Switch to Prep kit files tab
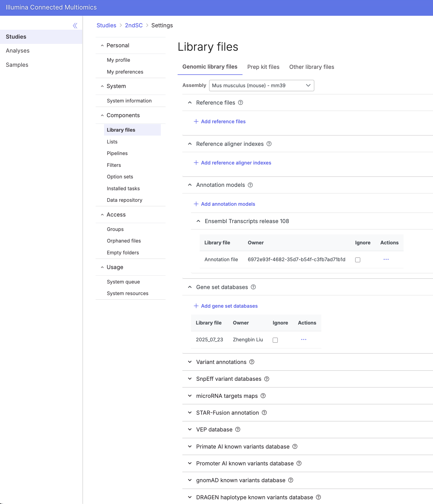Screen dimensions: 433x504 pyautogui.click(x=263, y=67)
